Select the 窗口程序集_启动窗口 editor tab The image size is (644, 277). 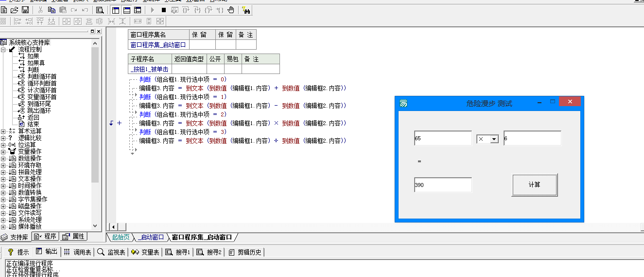point(202,237)
